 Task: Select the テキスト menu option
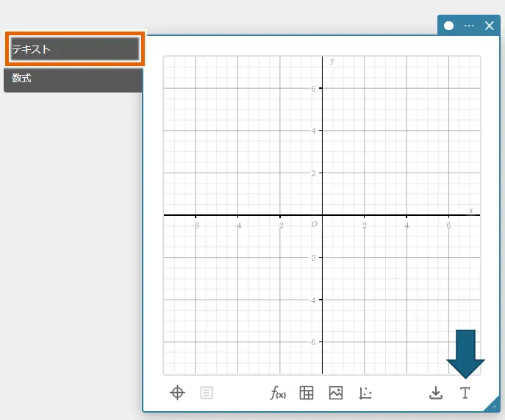tap(74, 49)
